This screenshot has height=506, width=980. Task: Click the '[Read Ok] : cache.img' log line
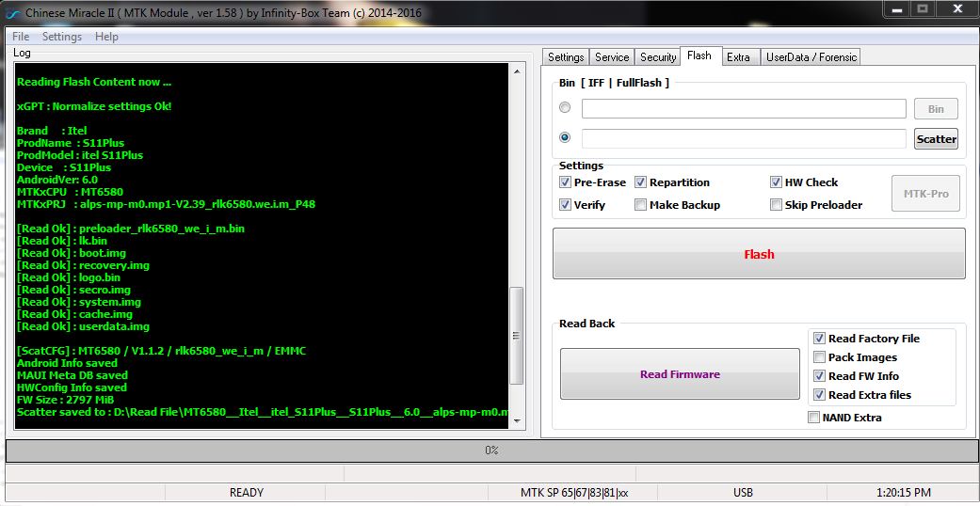[75, 313]
